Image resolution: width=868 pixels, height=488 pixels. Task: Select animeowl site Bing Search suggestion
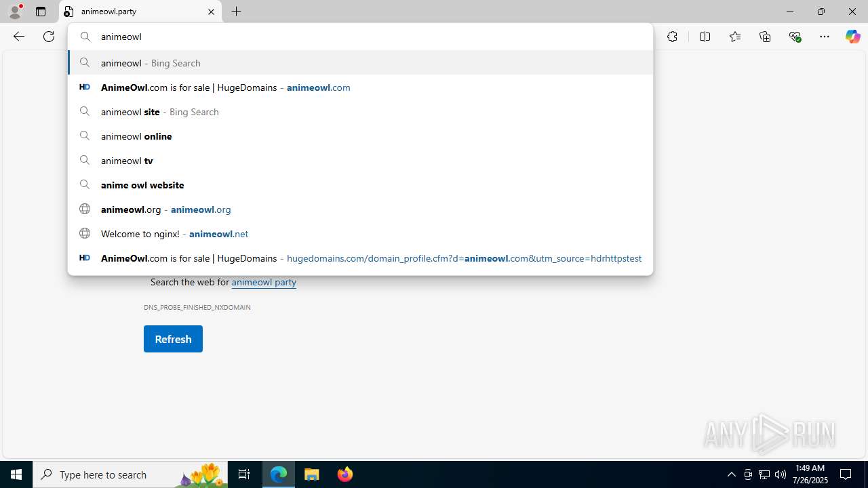(x=360, y=112)
